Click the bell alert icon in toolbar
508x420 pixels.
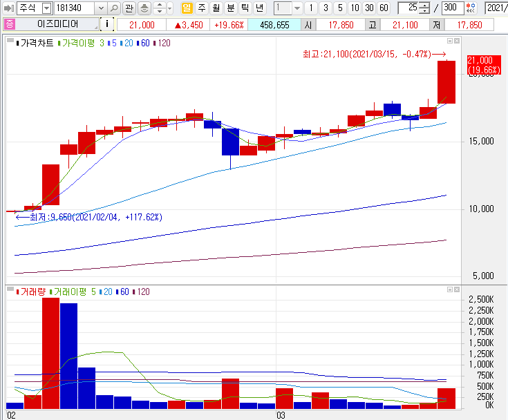(144, 8)
